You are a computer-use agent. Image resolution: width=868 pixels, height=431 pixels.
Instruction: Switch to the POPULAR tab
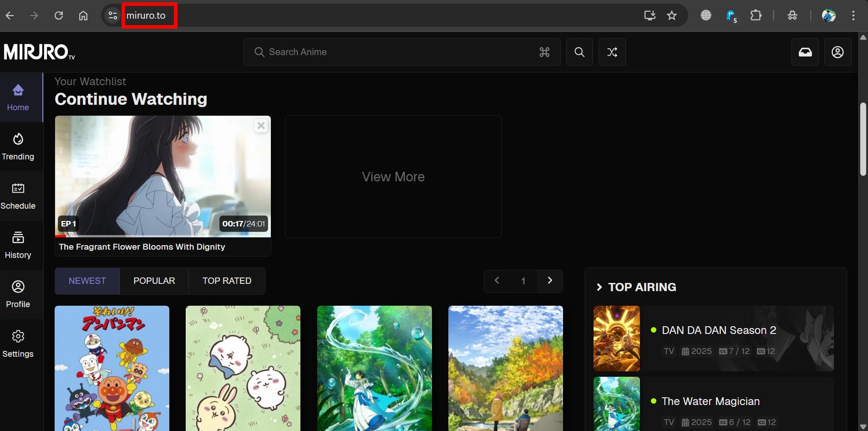pos(154,281)
